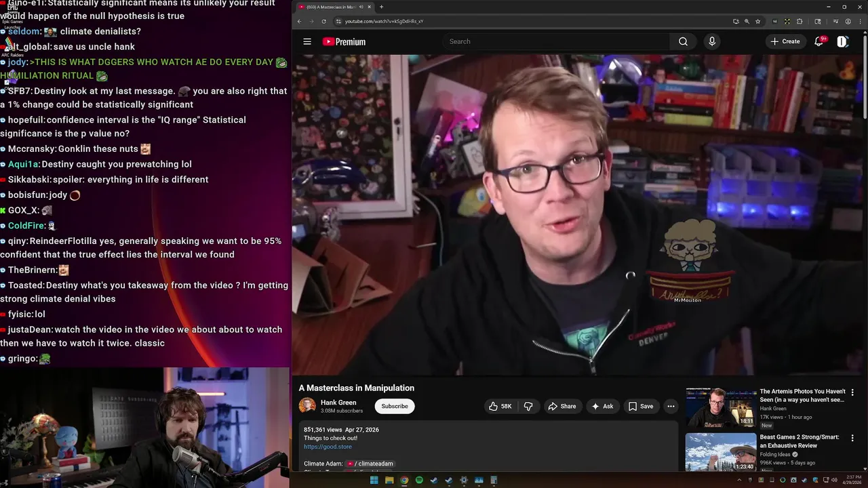The width and height of the screenshot is (868, 488).
Task: Open a new browser tab
Action: (x=381, y=7)
